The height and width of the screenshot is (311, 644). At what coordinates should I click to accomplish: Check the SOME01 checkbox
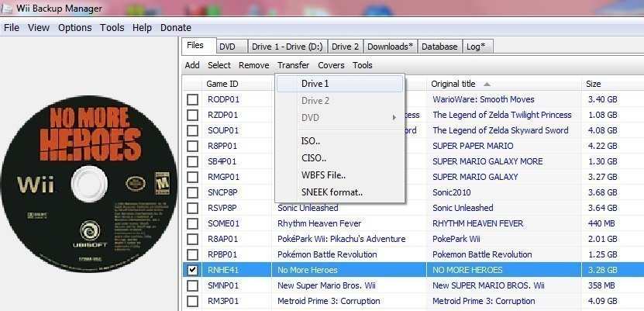pyautogui.click(x=192, y=223)
